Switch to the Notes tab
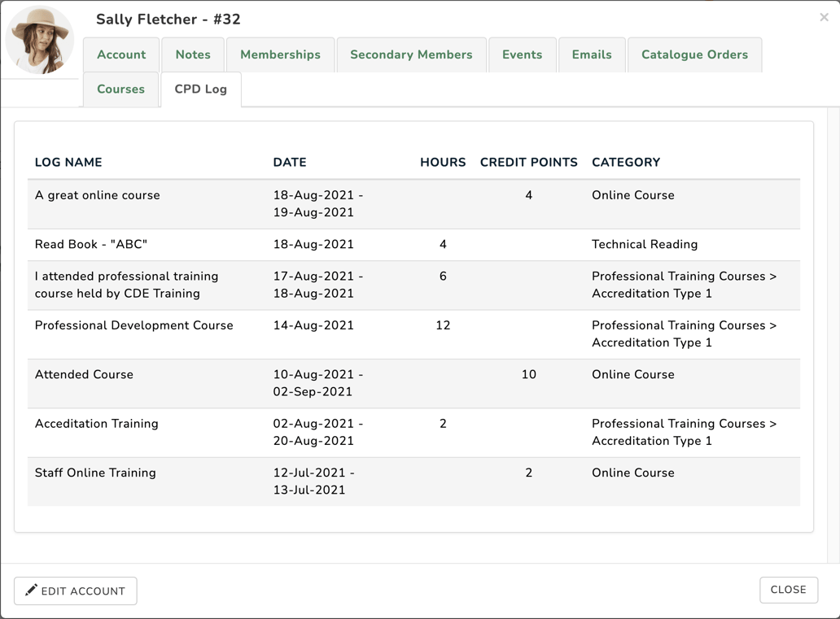840x619 pixels. click(193, 54)
